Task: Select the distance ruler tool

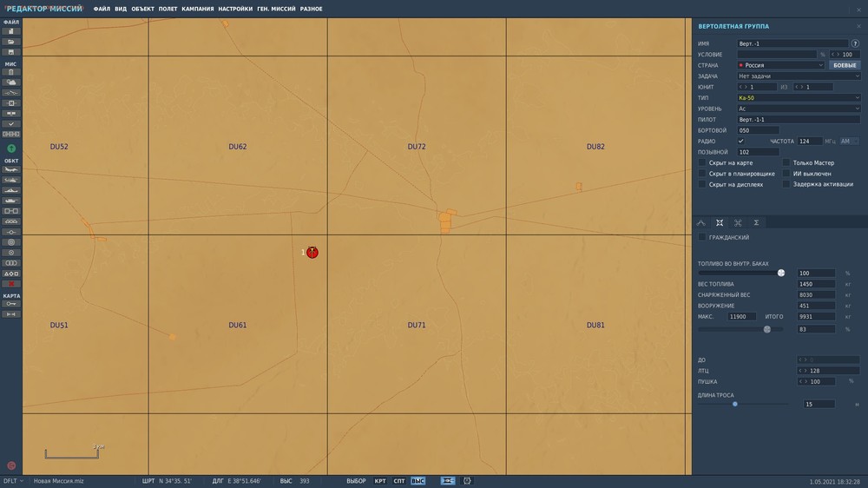Action: tap(11, 314)
